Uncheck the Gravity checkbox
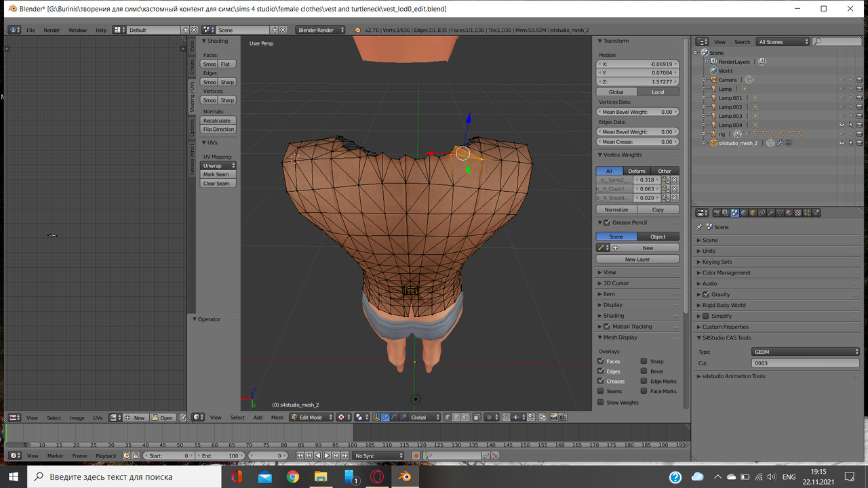Image resolution: width=868 pixels, height=488 pixels. [706, 294]
